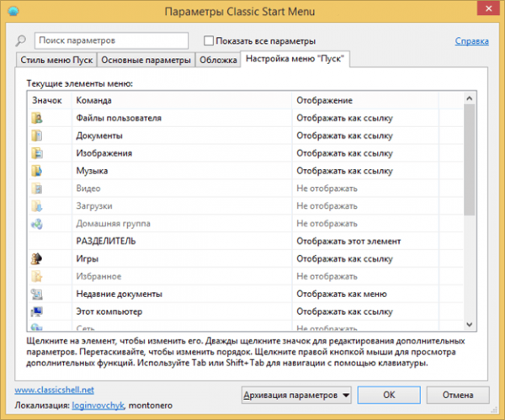Screen dimensions: 505x420
Task: Click the Classic Shell shell logo
Action: tap(13, 12)
